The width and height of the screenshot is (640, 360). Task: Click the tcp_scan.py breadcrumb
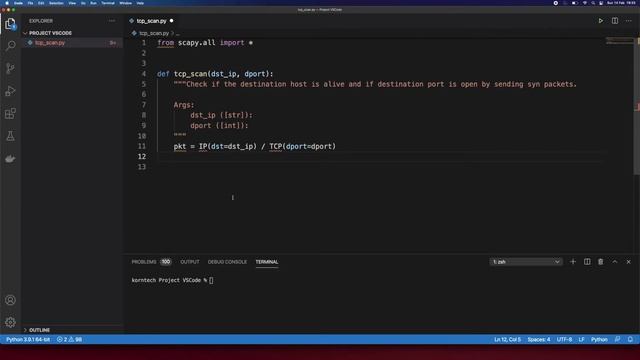coord(153,33)
